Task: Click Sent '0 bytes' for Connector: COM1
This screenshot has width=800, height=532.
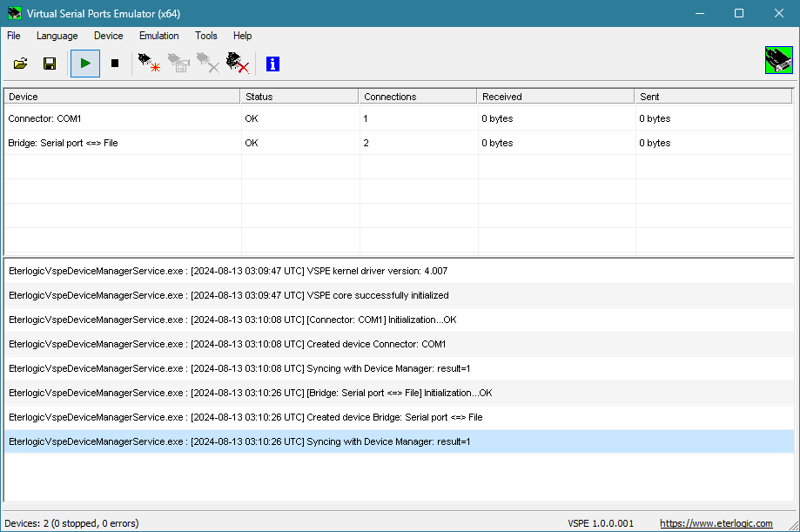Action: click(x=655, y=118)
